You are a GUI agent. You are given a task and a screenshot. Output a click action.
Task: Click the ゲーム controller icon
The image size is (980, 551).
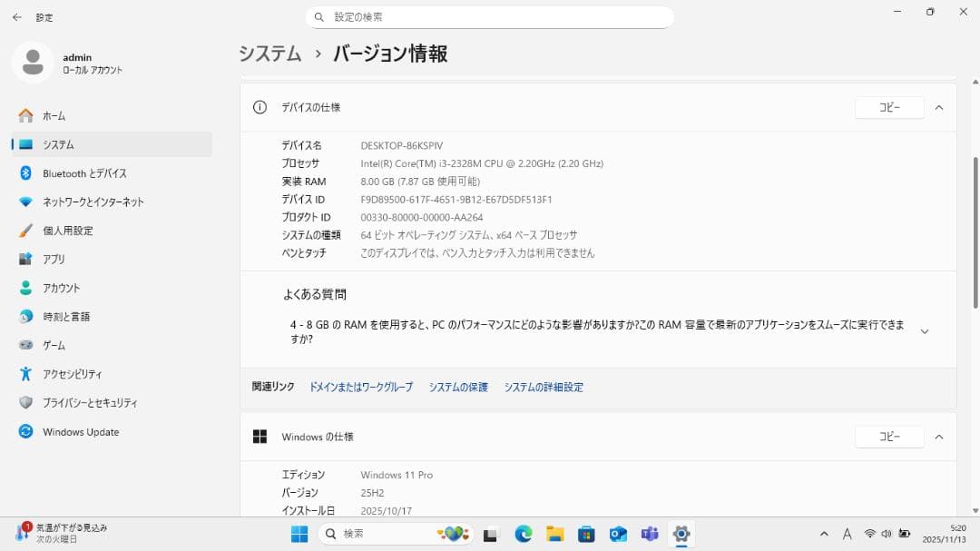25,345
